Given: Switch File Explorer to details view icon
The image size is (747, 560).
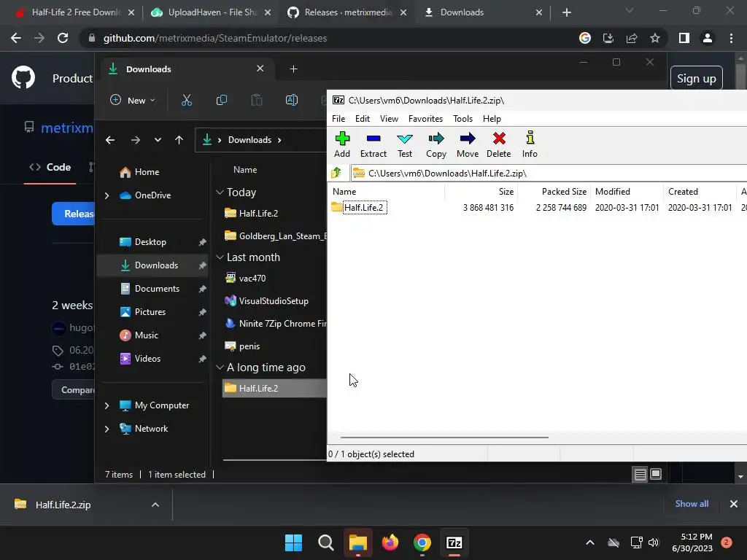Looking at the screenshot, I should tap(640, 474).
